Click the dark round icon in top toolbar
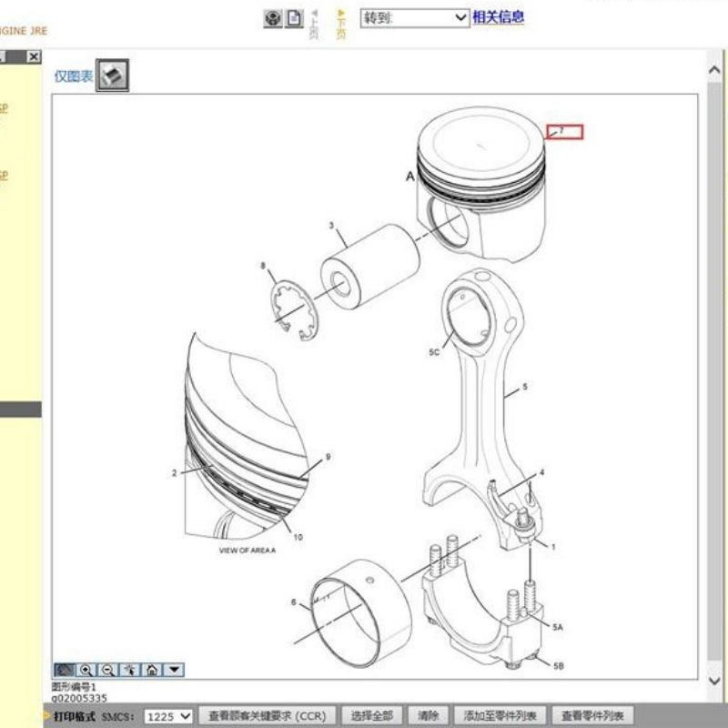This screenshot has width=728, height=728. pos(273,18)
